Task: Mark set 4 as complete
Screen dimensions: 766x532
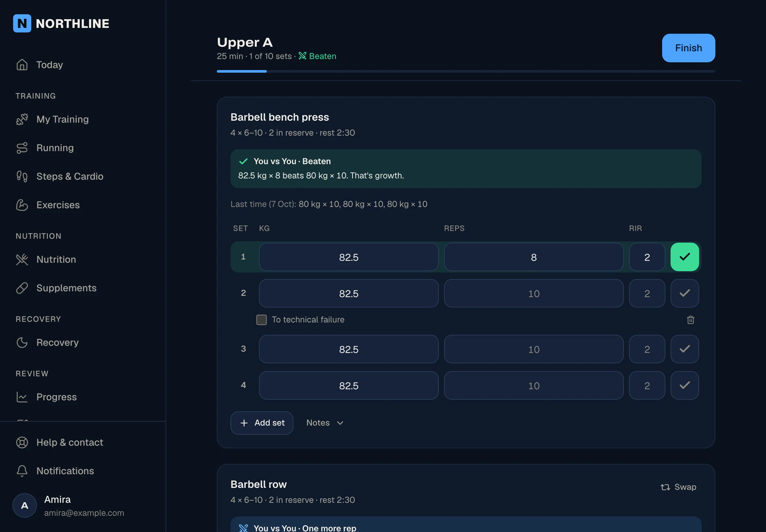Action: pyautogui.click(x=685, y=386)
